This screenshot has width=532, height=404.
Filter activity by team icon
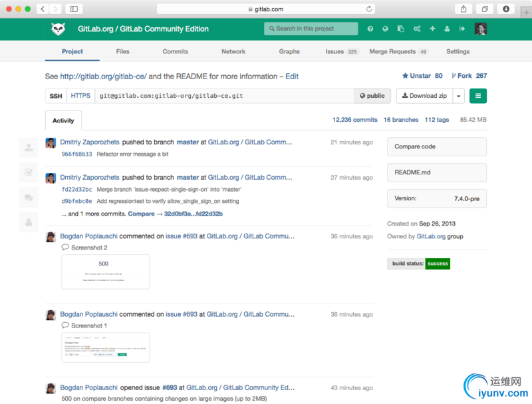[29, 222]
